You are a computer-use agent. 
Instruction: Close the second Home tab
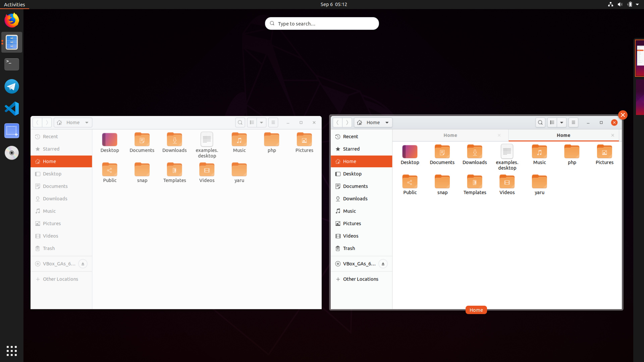[x=612, y=135]
